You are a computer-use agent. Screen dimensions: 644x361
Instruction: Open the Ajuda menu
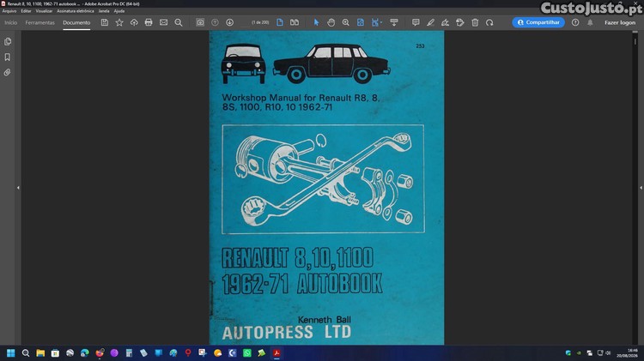(x=119, y=11)
